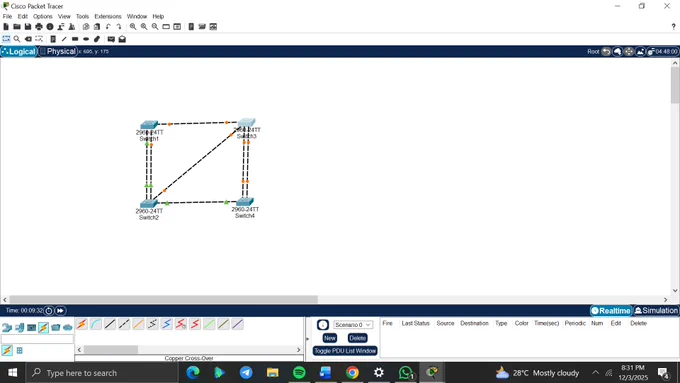Click the Undo arrow icon
Viewport: 680px width, 383px height.
(108, 27)
